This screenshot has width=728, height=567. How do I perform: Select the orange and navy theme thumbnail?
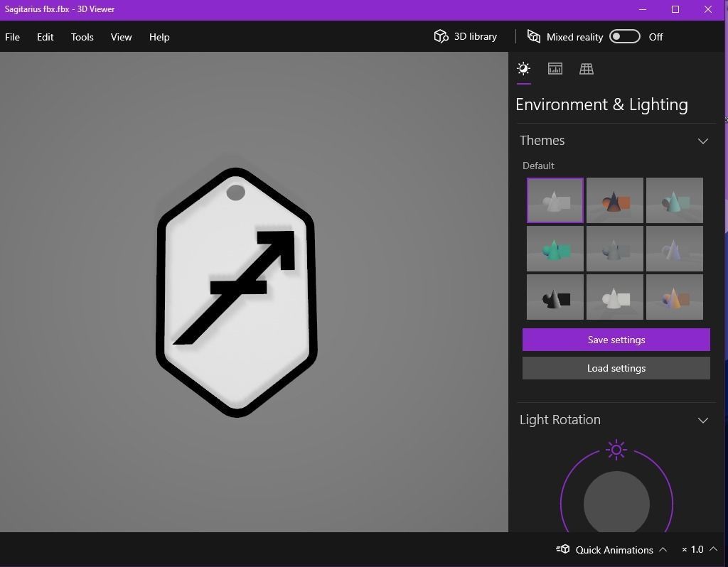click(615, 200)
